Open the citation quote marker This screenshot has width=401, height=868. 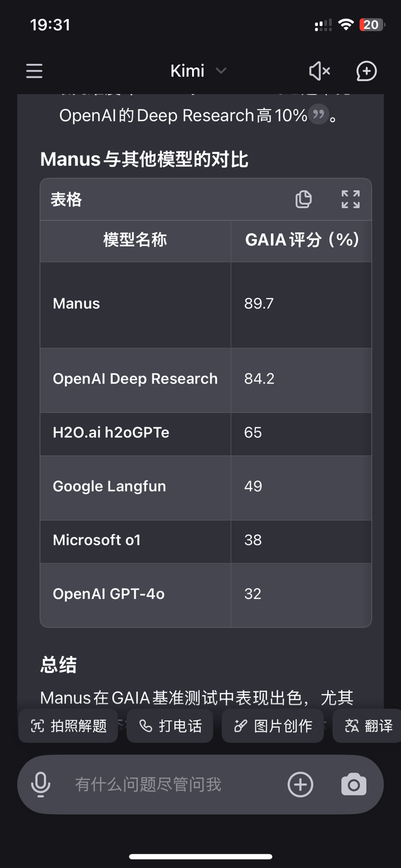[318, 114]
